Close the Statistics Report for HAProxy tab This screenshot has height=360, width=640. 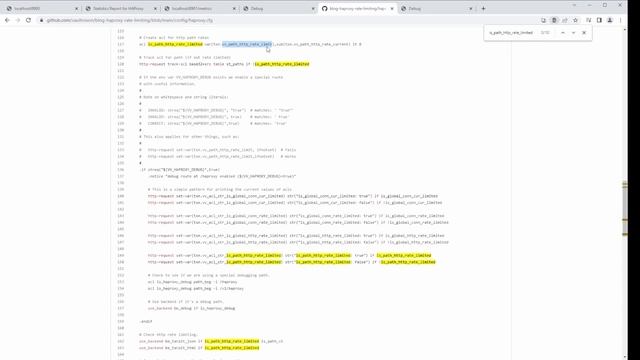[x=155, y=9]
